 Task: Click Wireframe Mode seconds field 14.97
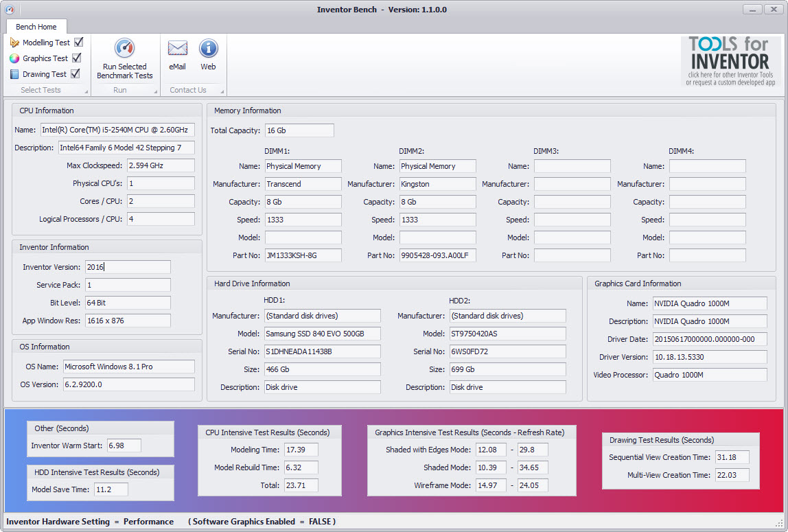[491, 485]
